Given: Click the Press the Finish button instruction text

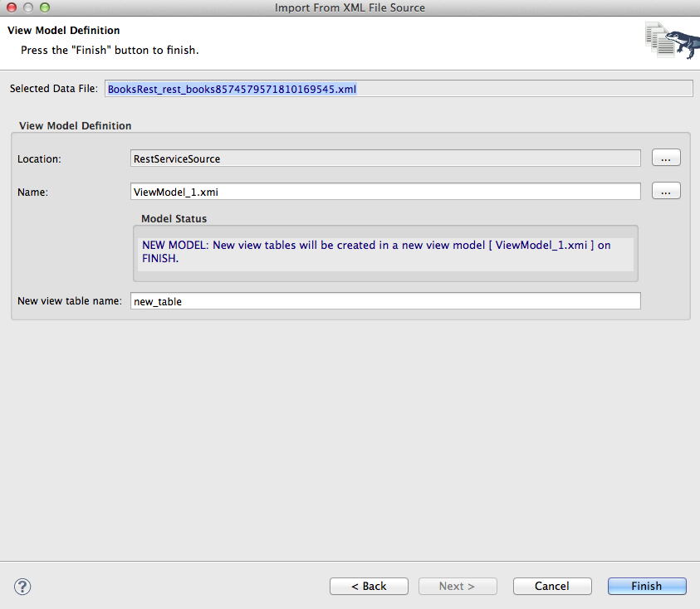Looking at the screenshot, I should (110, 50).
